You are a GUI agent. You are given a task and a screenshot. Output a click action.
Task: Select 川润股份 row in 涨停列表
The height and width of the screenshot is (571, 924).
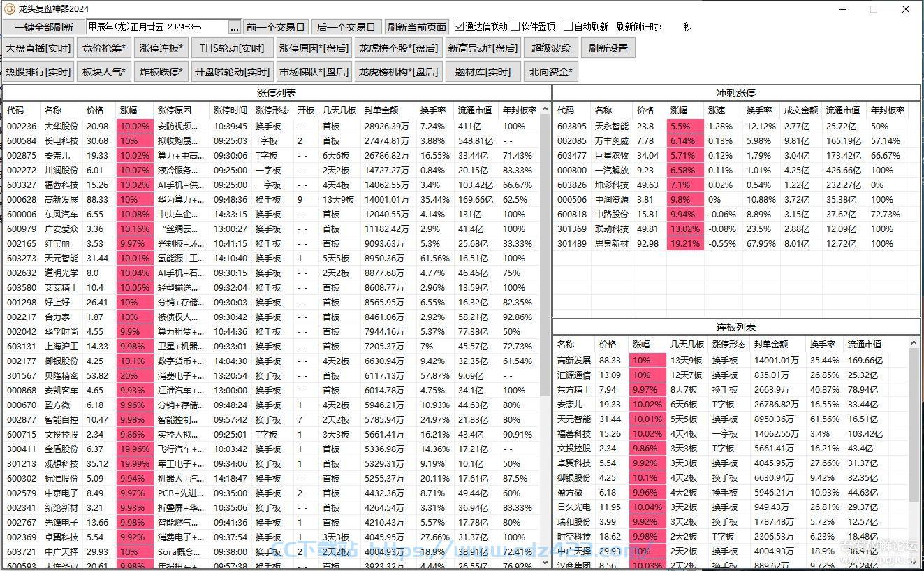tap(271, 171)
